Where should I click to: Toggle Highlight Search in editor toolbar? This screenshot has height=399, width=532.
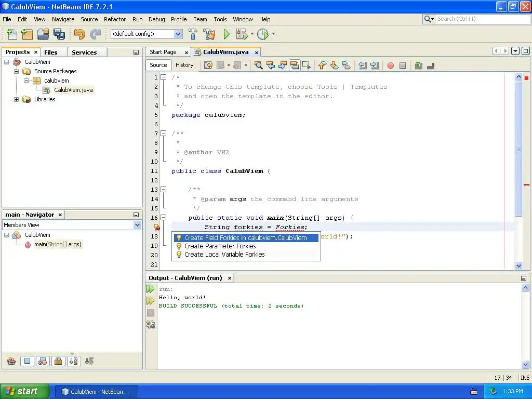click(x=294, y=65)
